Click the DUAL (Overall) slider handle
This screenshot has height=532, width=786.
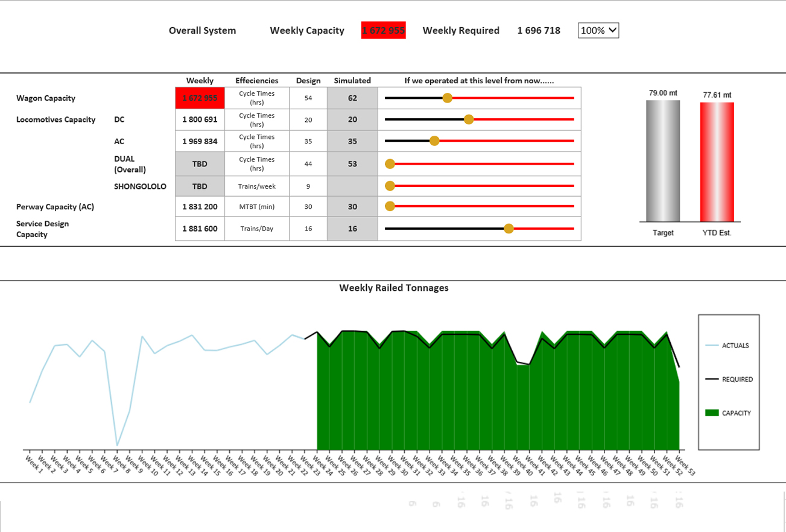pyautogui.click(x=390, y=163)
